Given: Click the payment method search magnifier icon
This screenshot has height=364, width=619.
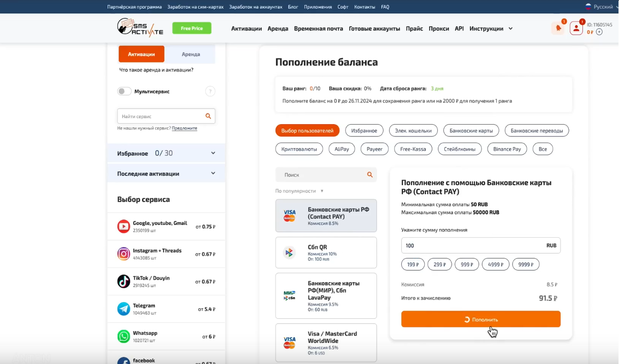Looking at the screenshot, I should [x=370, y=175].
